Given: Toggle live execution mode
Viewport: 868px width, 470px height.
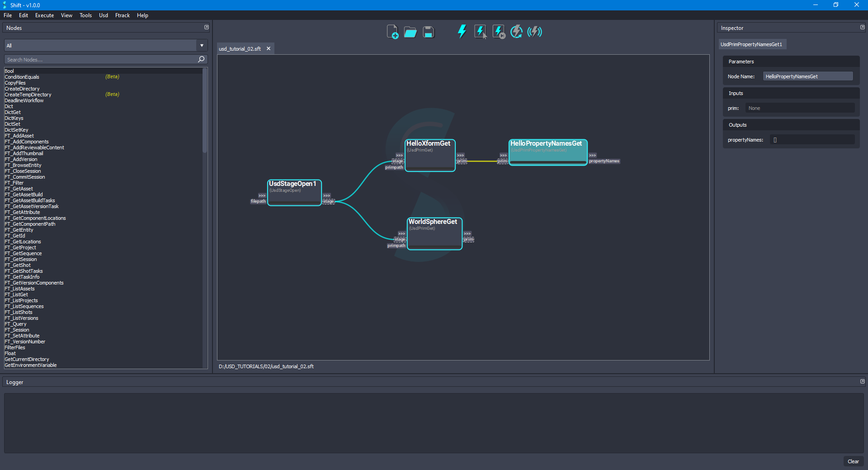Looking at the screenshot, I should click(x=534, y=31).
